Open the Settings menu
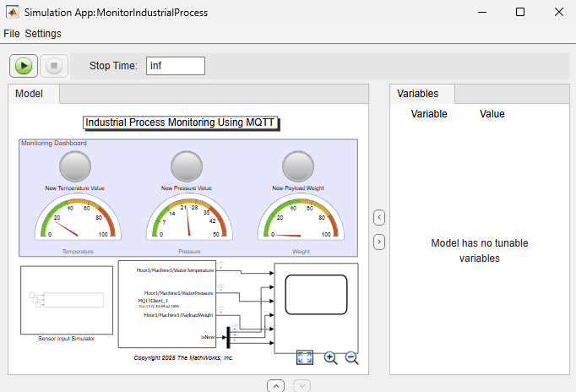The height and width of the screenshot is (392, 576). (43, 34)
